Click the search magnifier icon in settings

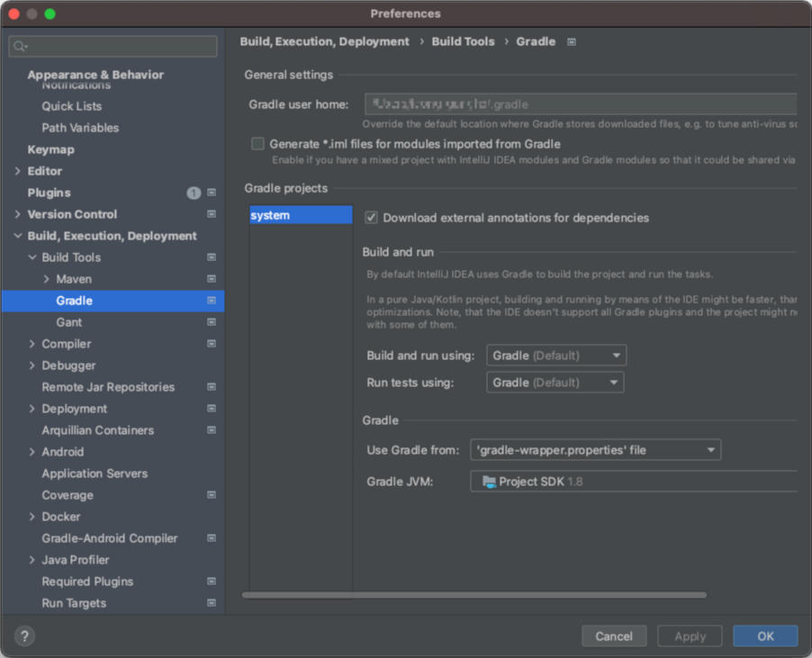pos(20,46)
